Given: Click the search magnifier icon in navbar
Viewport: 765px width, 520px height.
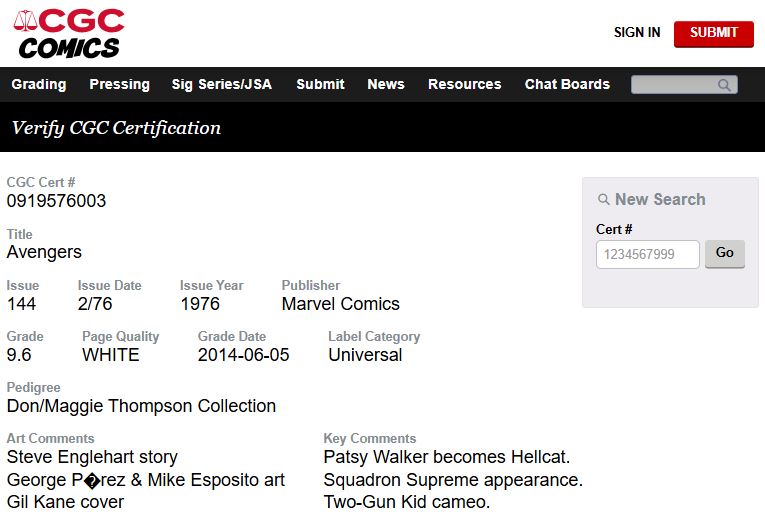Looking at the screenshot, I should [724, 85].
